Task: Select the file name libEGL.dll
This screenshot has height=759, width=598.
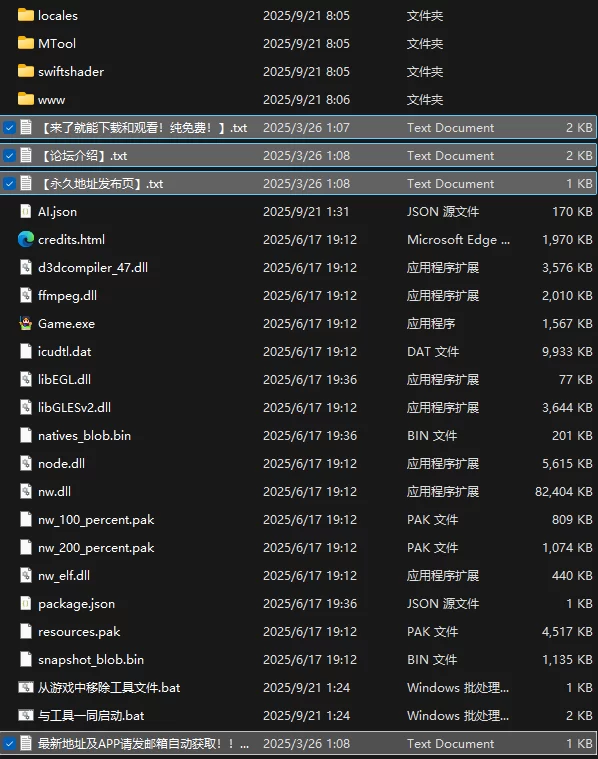Action: tap(64, 380)
